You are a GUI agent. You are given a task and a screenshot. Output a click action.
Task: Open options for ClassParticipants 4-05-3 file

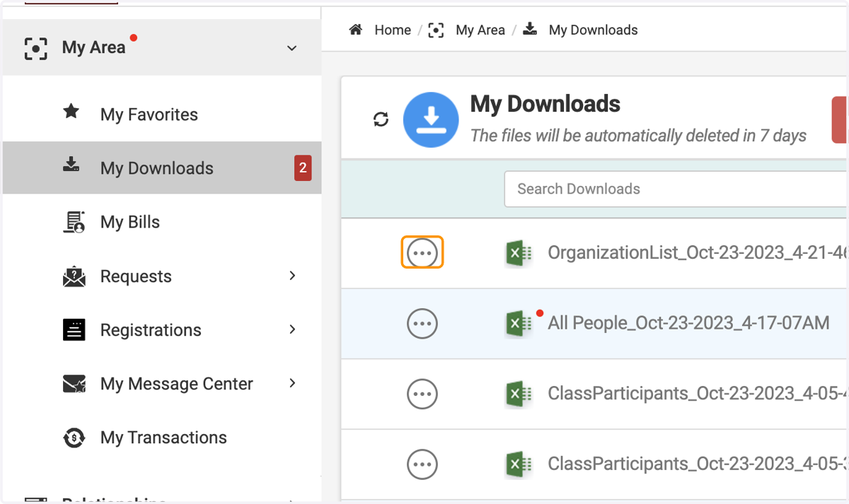422,464
